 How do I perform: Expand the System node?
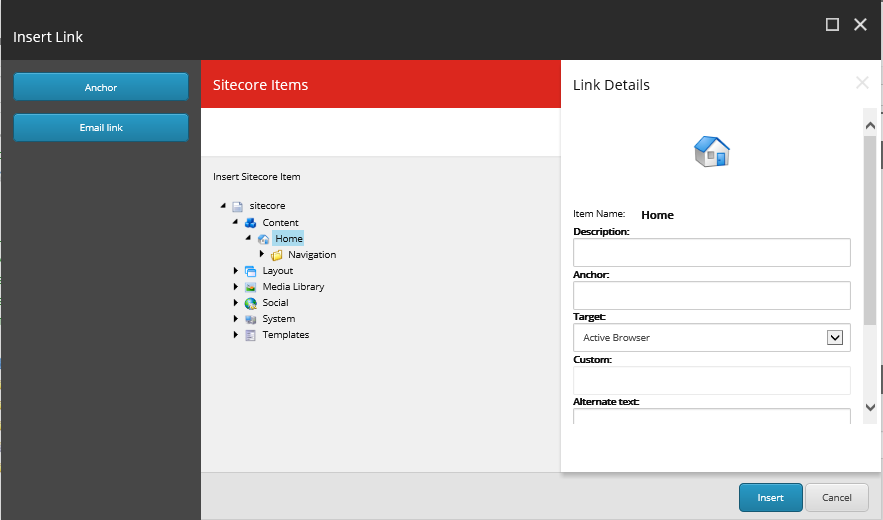point(235,318)
